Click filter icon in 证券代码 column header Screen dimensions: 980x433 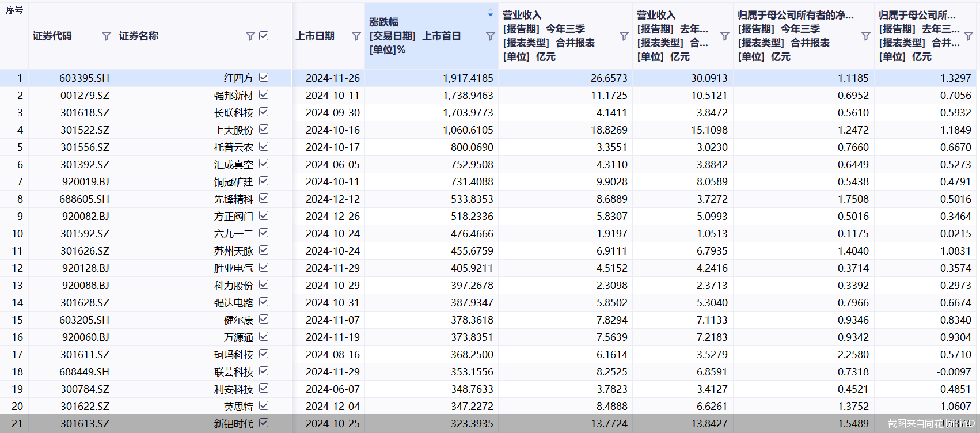point(106,36)
